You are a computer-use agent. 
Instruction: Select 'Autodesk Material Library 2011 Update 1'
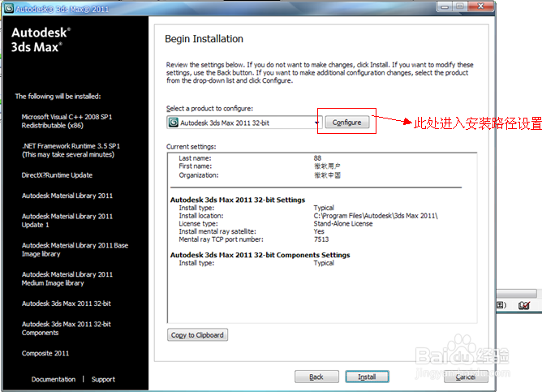coord(67,221)
